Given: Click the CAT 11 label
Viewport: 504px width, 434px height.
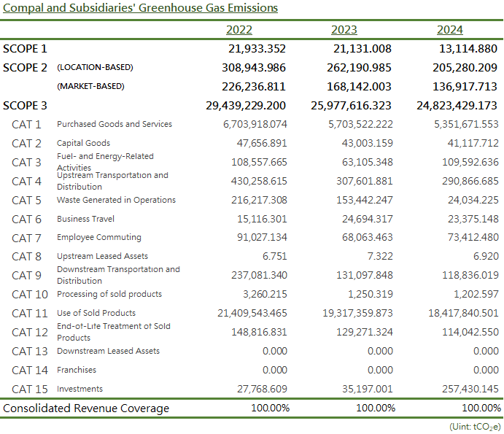Looking at the screenshot, I should click(30, 314).
